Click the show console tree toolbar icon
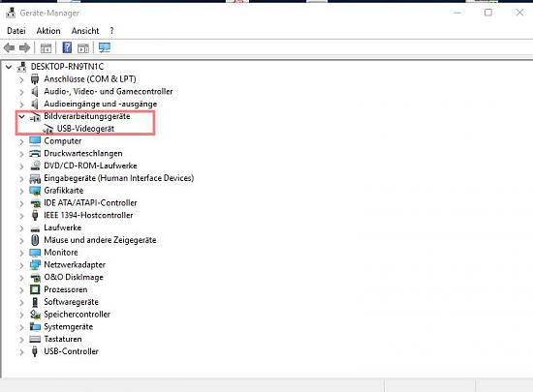This screenshot has width=533, height=392. [x=46, y=48]
